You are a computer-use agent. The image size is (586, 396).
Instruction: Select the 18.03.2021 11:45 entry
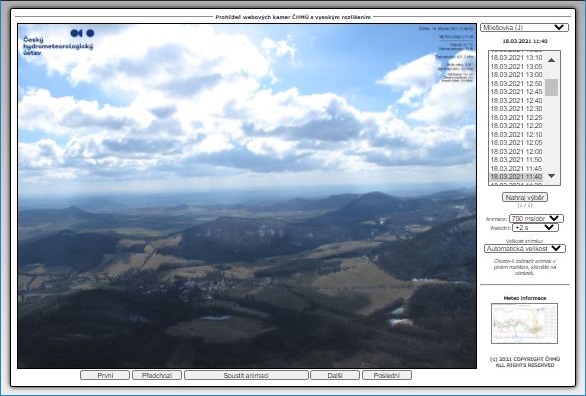tap(516, 168)
